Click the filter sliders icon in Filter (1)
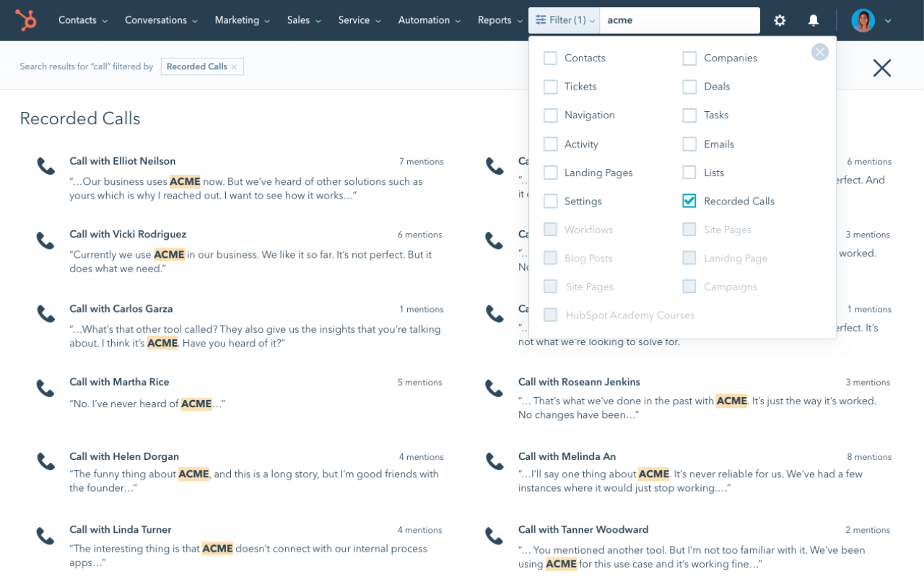Screen dimensions: 924x587 pos(539,19)
